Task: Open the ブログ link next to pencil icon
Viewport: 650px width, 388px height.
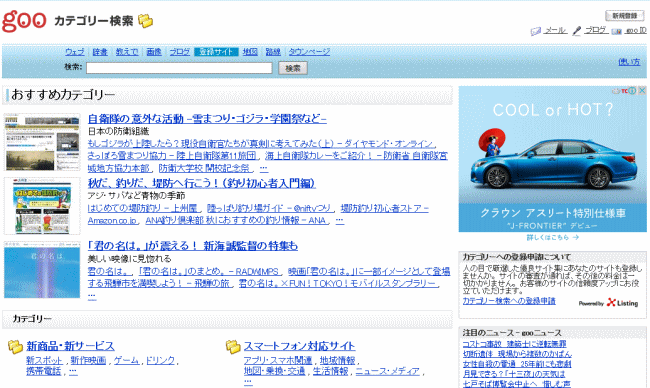Action: point(596,30)
